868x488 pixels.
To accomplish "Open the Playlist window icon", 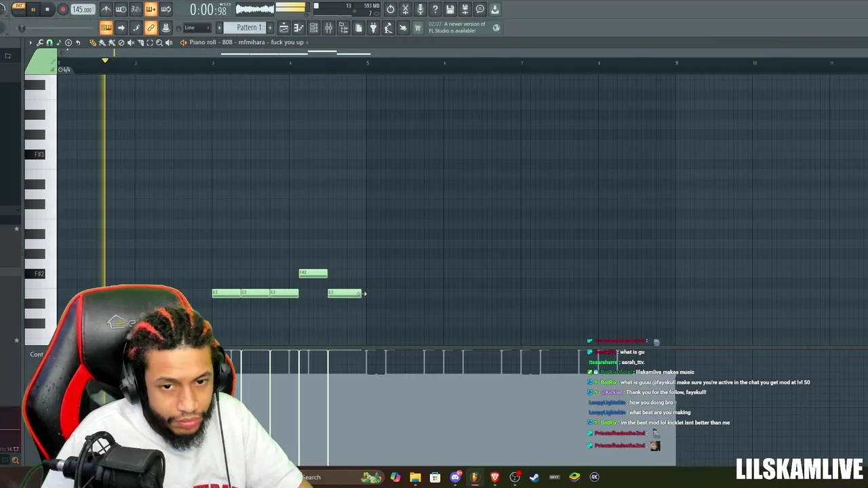I will click(284, 28).
